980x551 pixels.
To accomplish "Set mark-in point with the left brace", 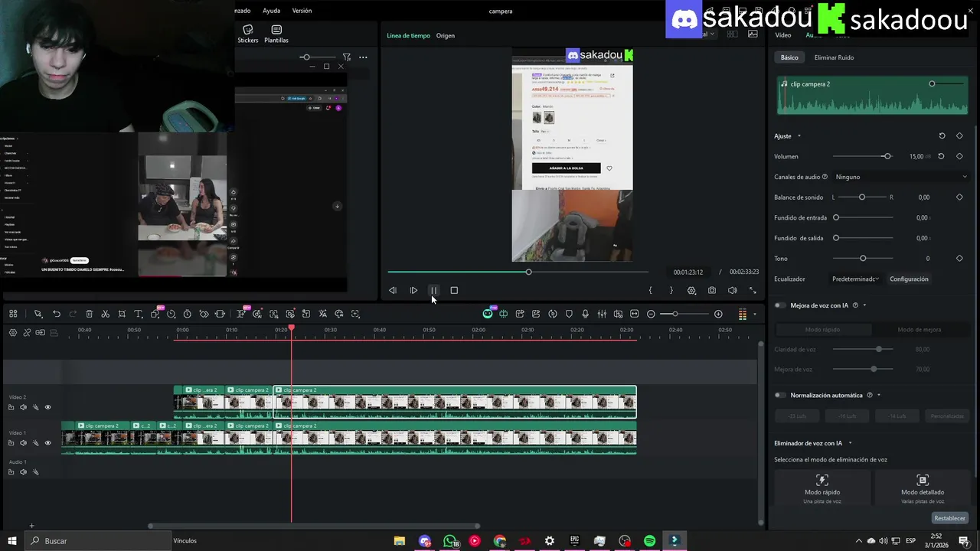I will [x=651, y=291].
